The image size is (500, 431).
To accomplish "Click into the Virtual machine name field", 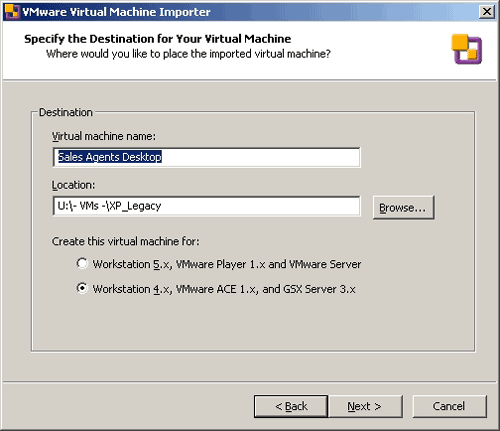I will [207, 157].
